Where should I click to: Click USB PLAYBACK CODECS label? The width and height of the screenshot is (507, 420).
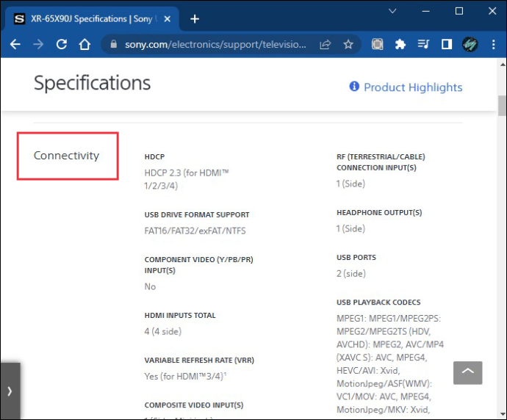378,303
